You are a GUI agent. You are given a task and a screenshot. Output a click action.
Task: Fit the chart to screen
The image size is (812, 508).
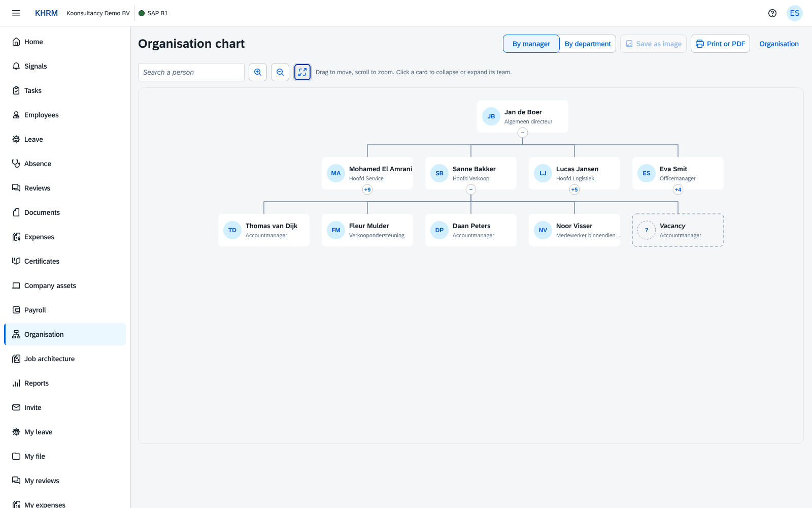[x=302, y=72]
